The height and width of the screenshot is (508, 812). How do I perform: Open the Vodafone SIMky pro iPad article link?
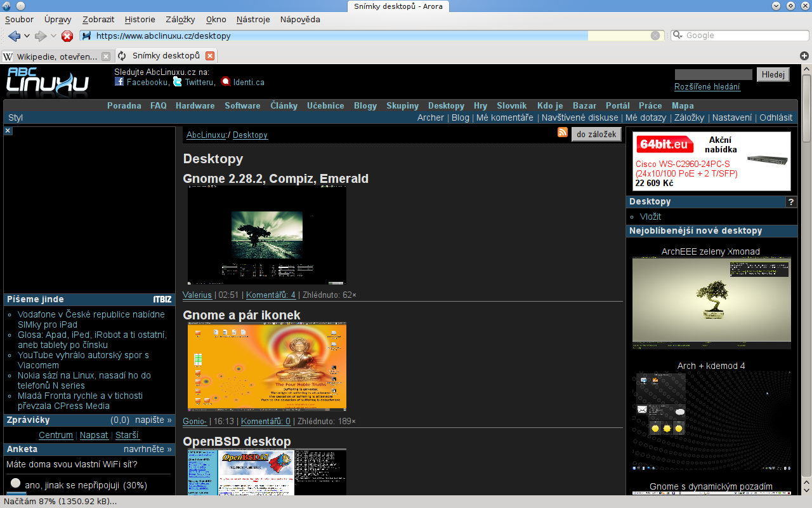coord(91,319)
